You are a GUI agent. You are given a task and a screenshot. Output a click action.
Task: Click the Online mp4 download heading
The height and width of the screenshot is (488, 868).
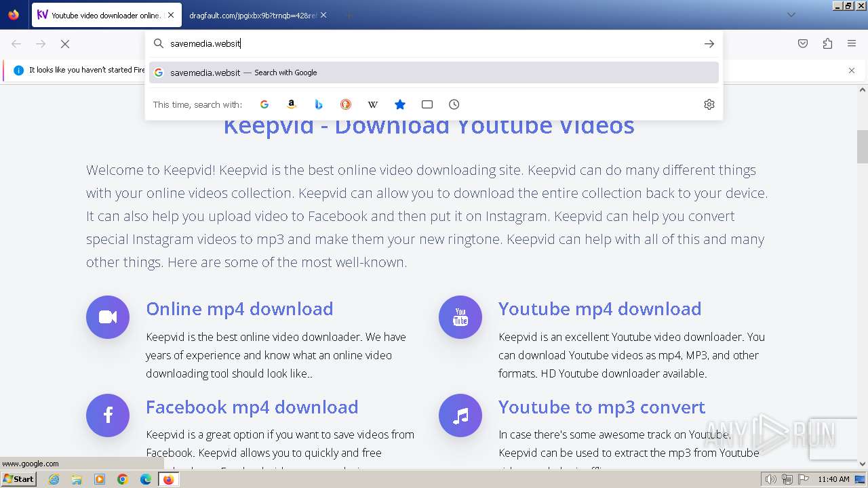pos(239,309)
